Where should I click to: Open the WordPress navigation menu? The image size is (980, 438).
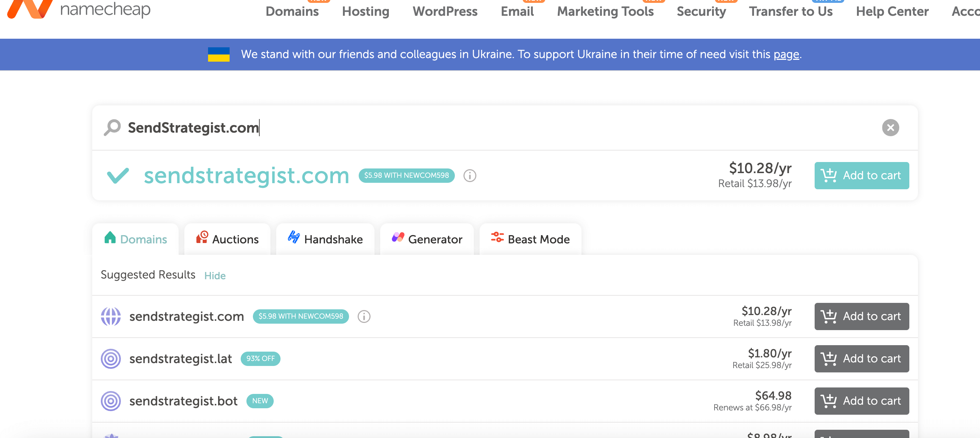point(445,11)
